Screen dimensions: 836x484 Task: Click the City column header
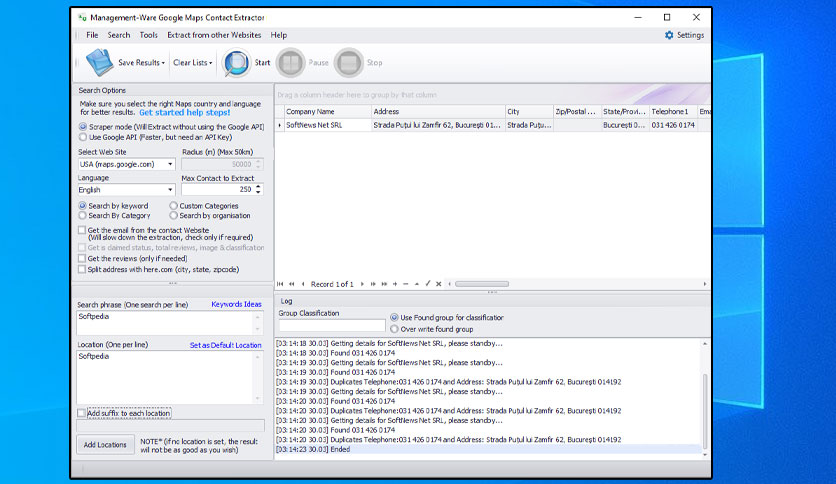click(x=529, y=111)
